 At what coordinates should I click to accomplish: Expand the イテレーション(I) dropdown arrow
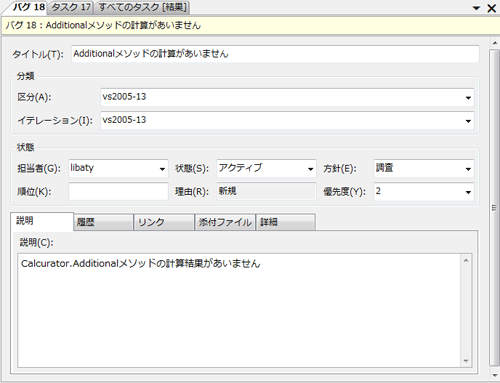(x=468, y=121)
